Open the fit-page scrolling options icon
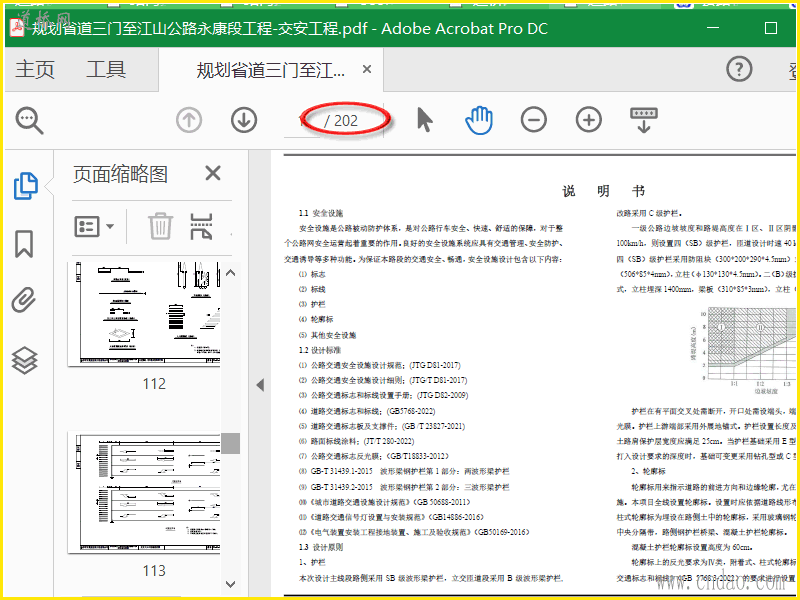Screen dimensions: 800x600 click(644, 120)
